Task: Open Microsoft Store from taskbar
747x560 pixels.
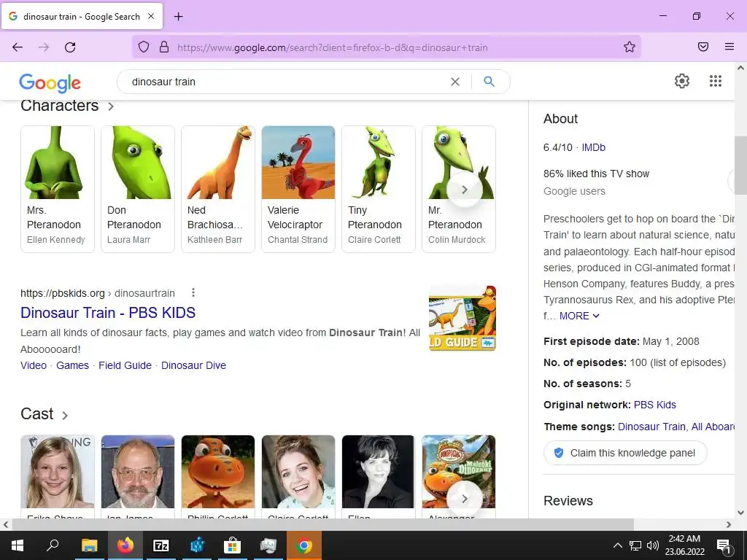Action: click(232, 545)
